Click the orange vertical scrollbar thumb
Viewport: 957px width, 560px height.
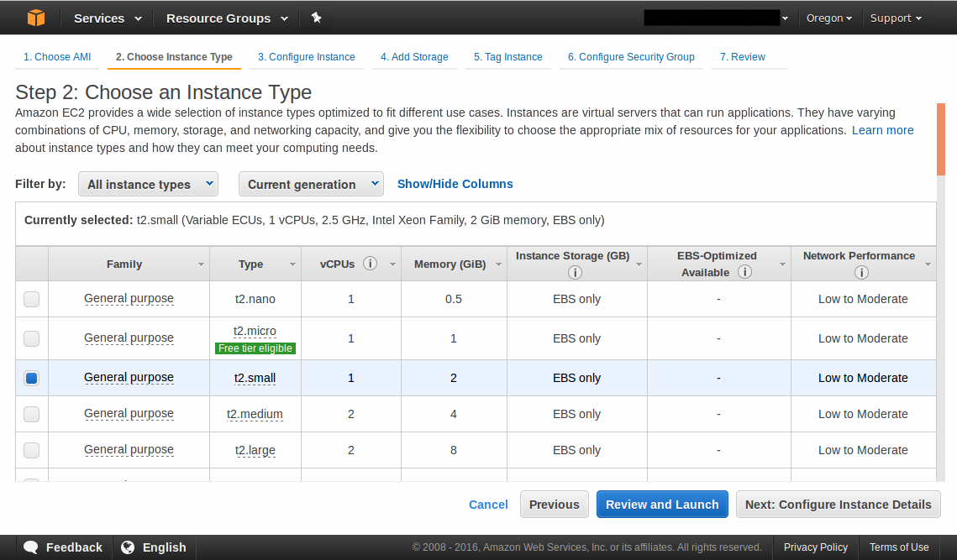click(941, 139)
